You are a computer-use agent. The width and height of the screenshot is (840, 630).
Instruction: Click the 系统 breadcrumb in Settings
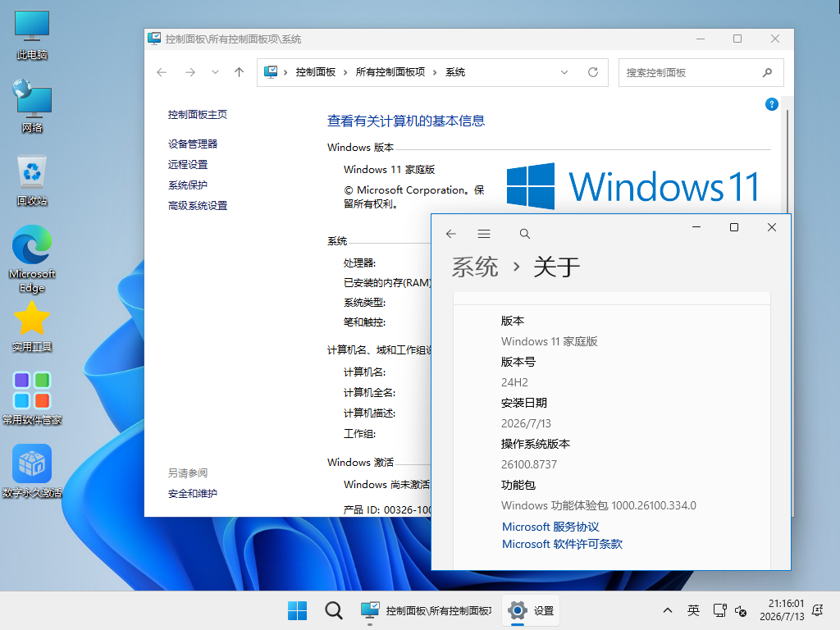[475, 267]
